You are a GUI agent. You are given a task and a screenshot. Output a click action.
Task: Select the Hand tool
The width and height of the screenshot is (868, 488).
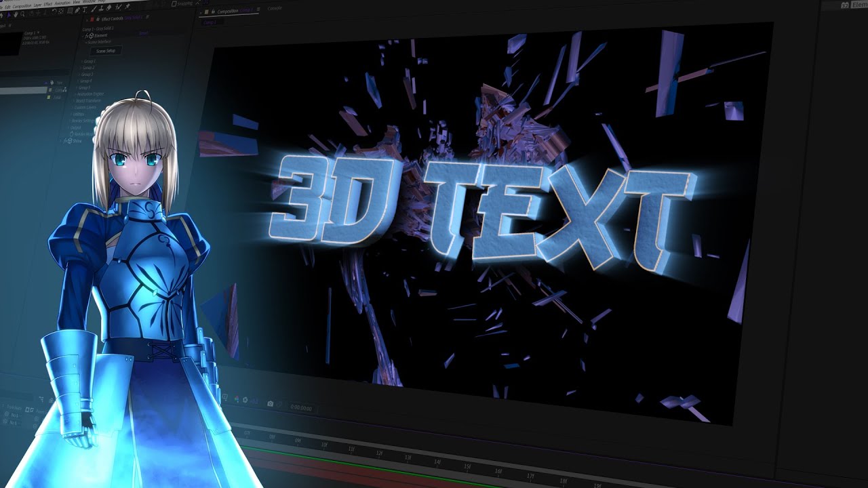click(16, 14)
